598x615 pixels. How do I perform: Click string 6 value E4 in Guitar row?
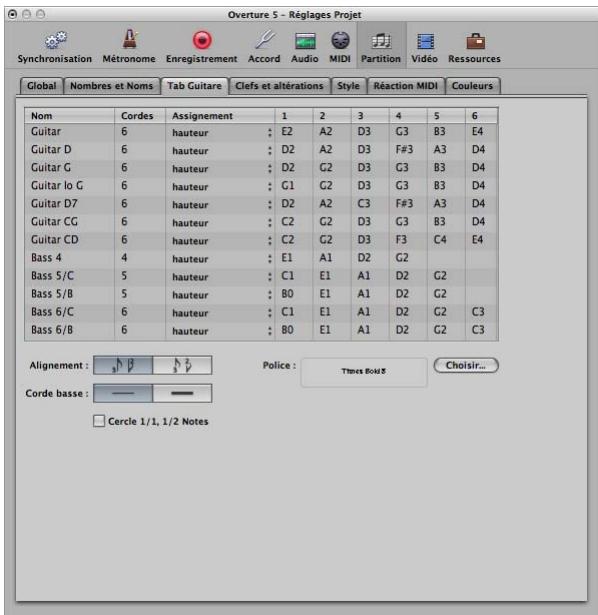[478, 131]
